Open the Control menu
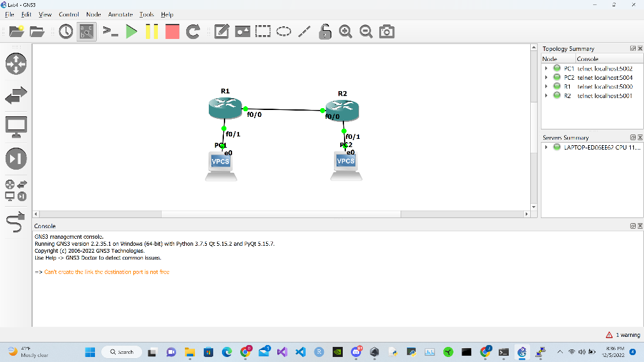The width and height of the screenshot is (644, 362). (x=69, y=14)
